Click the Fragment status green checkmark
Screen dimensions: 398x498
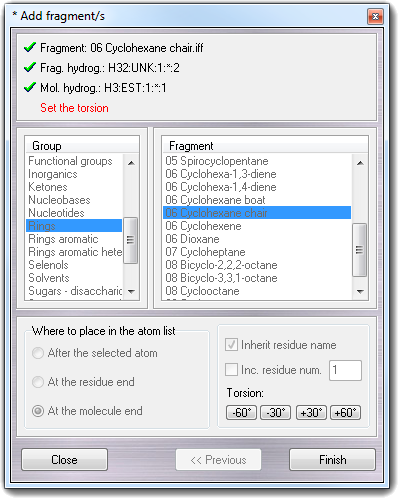(30, 47)
